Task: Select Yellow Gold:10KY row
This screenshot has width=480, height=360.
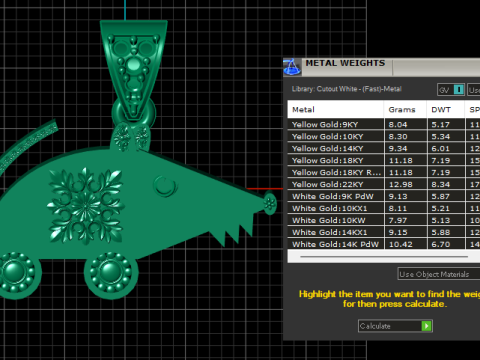Action: (384, 136)
